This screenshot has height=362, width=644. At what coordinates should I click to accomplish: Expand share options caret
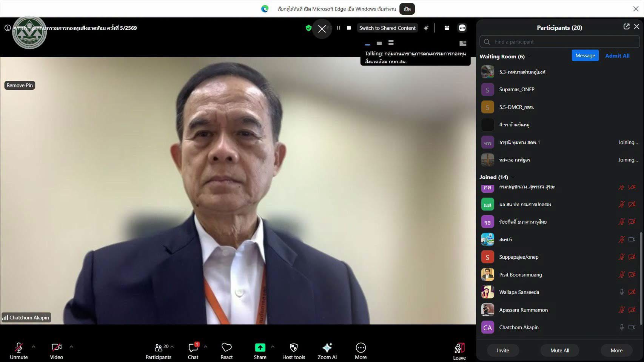click(273, 347)
